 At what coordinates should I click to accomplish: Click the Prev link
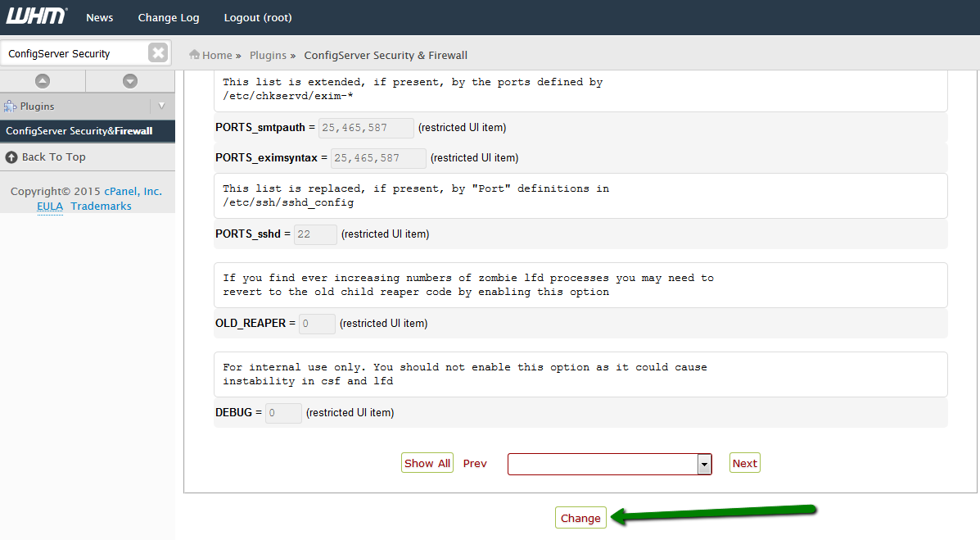475,463
